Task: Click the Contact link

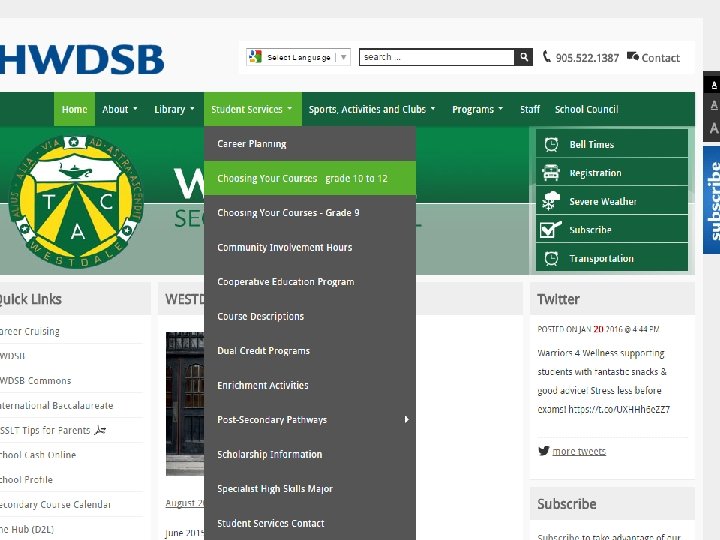Action: pyautogui.click(x=660, y=58)
